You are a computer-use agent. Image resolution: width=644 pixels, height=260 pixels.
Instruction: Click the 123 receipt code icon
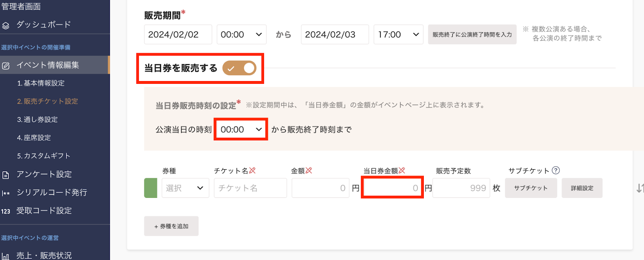6,211
